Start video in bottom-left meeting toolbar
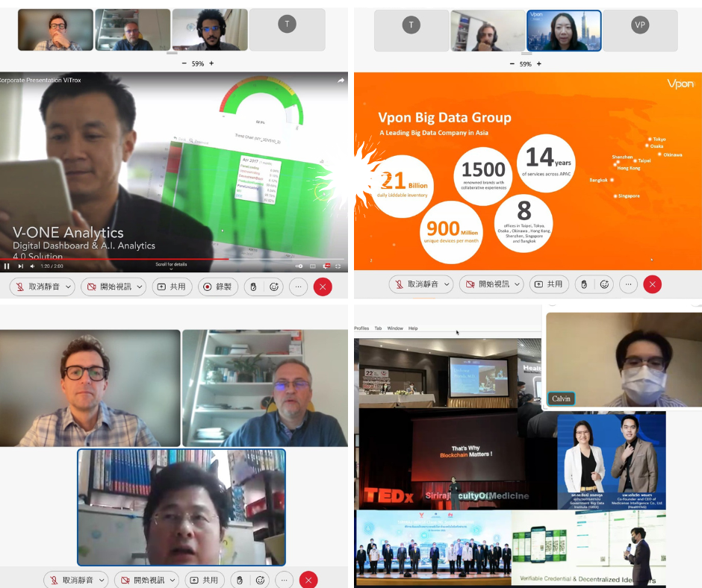702x588 pixels. pyautogui.click(x=142, y=580)
